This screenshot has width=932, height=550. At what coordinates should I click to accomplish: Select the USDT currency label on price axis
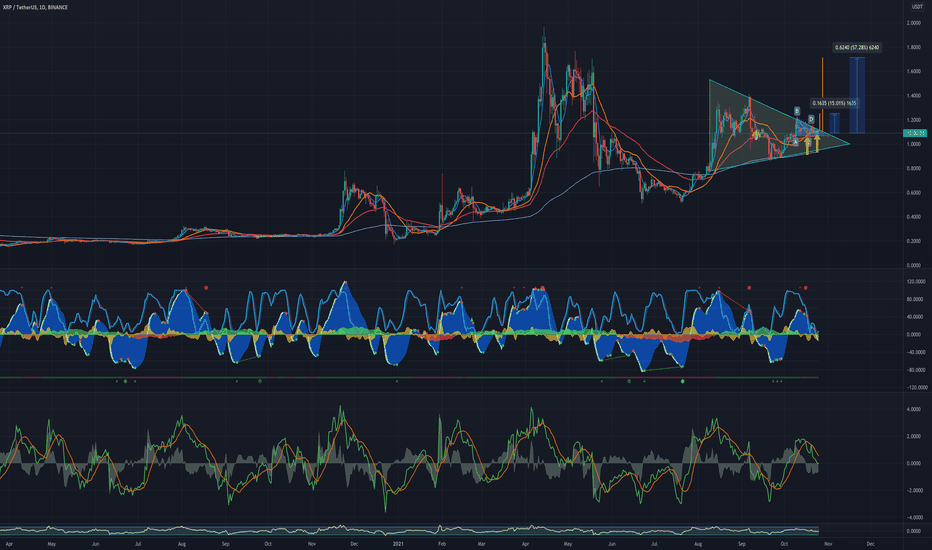[x=917, y=7]
